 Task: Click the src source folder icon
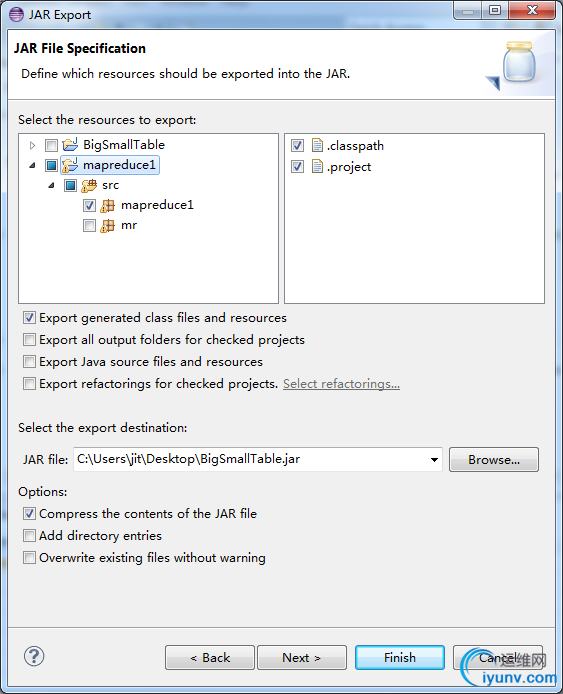click(89, 185)
